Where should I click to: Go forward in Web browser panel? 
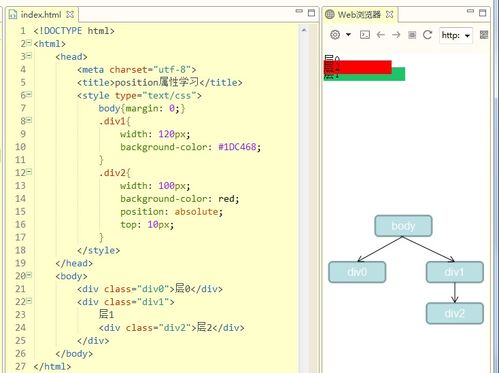click(x=396, y=35)
